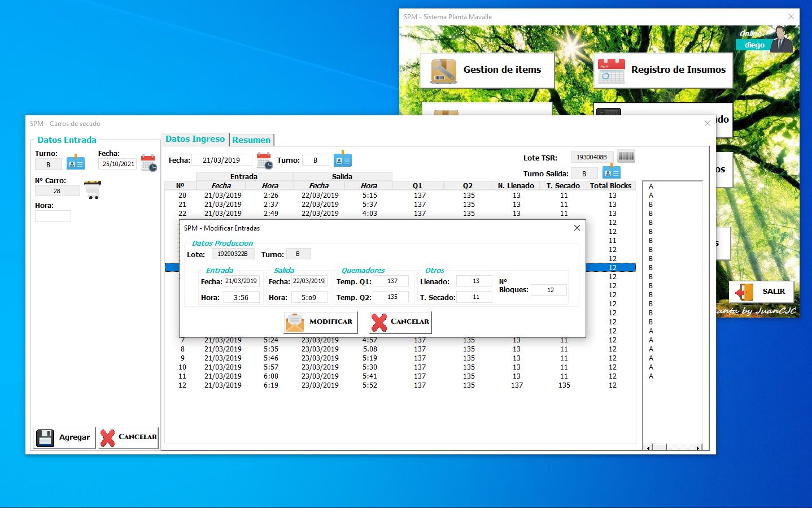
Task: Select the Datos Ingreso tab
Action: (x=195, y=139)
